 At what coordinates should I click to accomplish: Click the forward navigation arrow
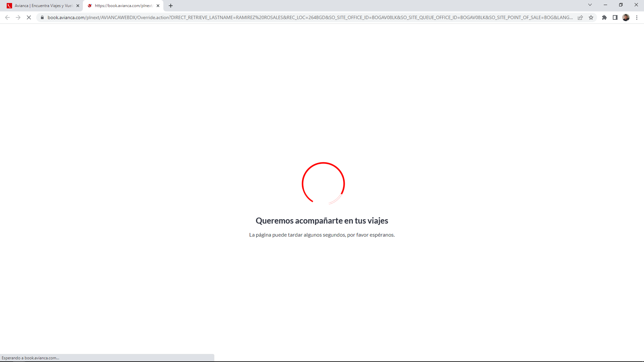[x=18, y=17]
